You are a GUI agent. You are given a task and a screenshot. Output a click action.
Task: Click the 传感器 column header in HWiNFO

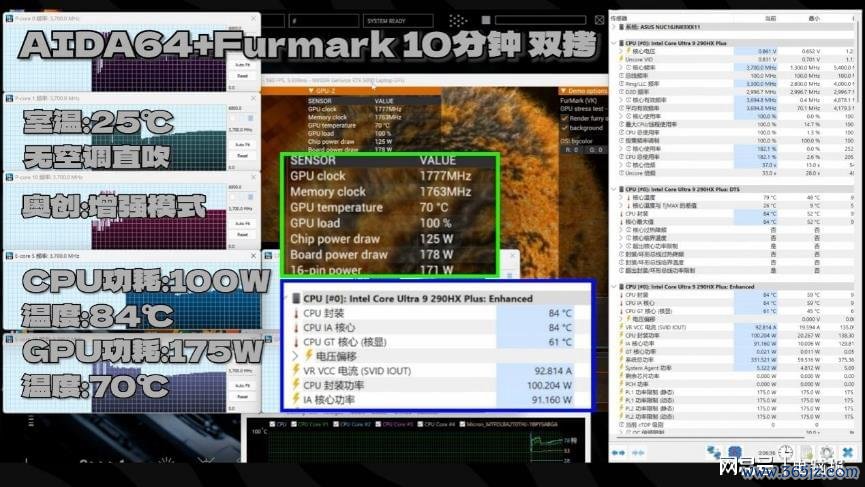(x=619, y=18)
